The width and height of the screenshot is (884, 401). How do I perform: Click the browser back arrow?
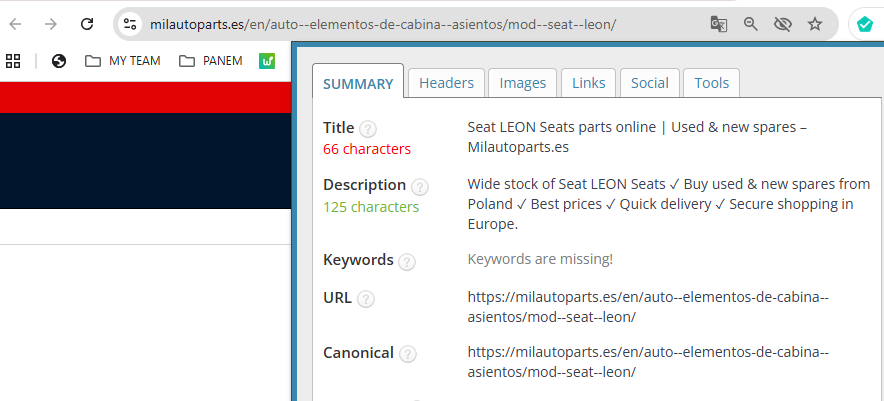(x=15, y=24)
